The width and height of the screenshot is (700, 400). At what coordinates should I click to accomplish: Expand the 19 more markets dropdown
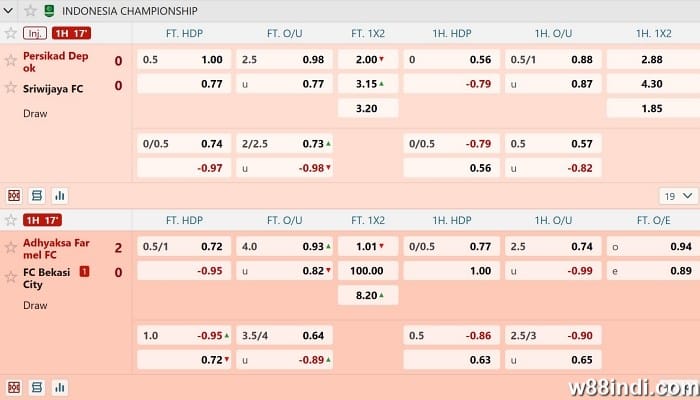point(676,196)
